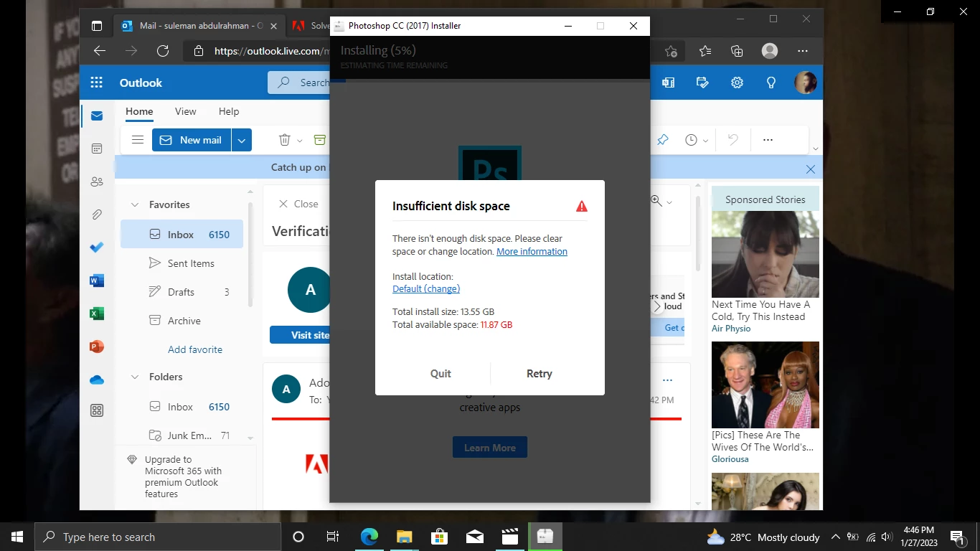Viewport: 980px width, 551px height.
Task: Click the browser address bar URL
Action: tap(272, 51)
